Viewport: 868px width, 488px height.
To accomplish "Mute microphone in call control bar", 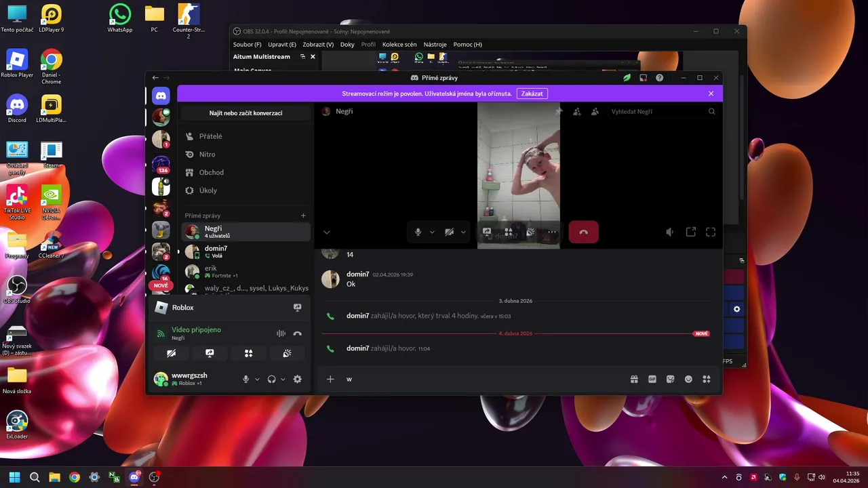I will click(x=418, y=232).
